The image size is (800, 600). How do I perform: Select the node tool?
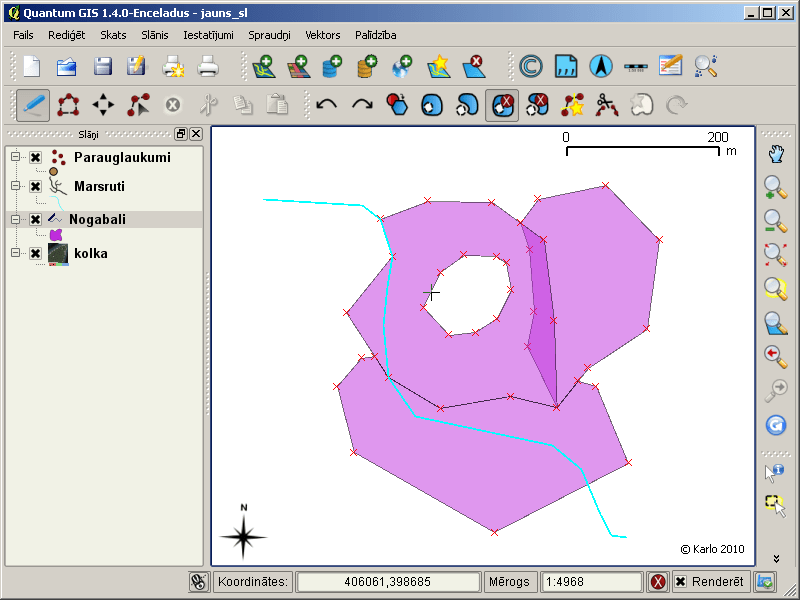pyautogui.click(x=138, y=105)
